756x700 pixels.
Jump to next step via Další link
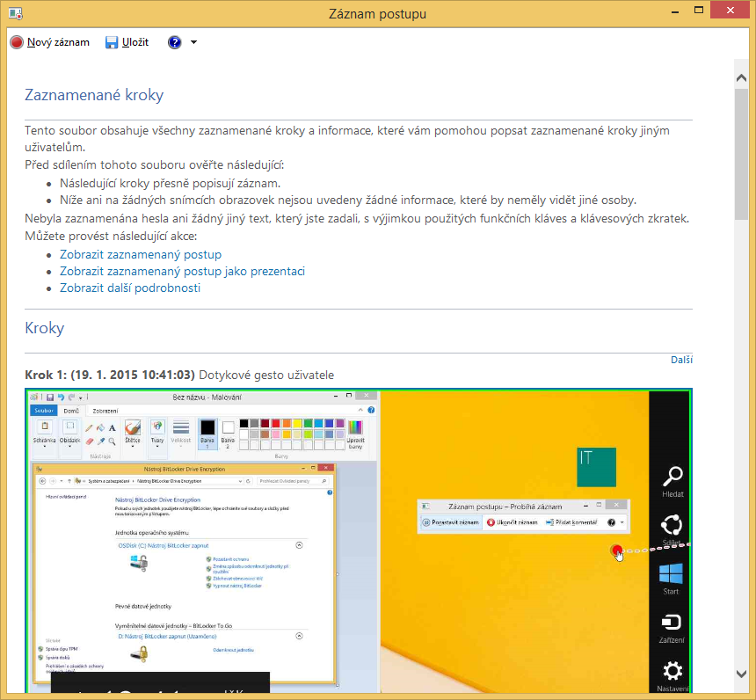coord(682,360)
